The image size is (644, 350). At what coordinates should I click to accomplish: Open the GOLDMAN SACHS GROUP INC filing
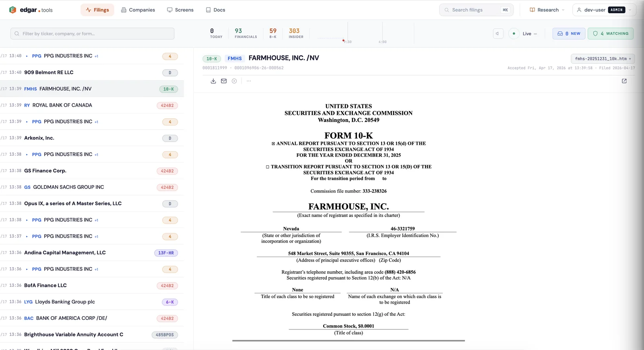pos(92,187)
